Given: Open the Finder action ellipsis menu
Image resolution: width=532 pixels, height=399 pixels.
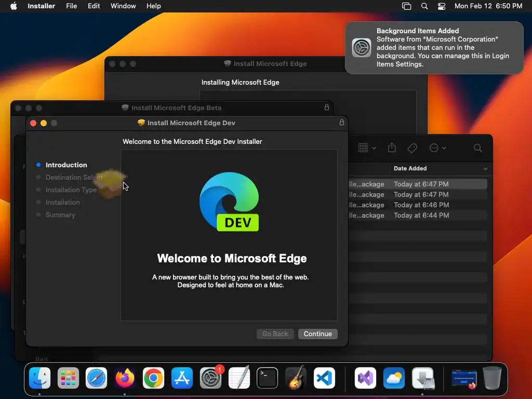Looking at the screenshot, I should (437, 148).
